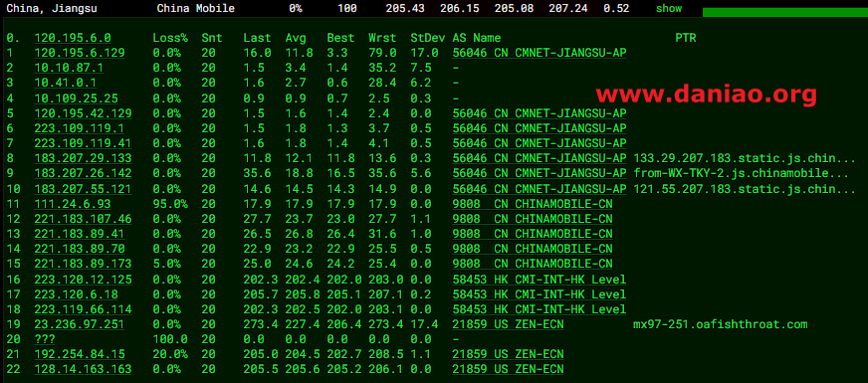Image resolution: width=868 pixels, height=383 pixels.
Task: Open AS link 58453 CMI-INT-HK in hop 18
Action: (540, 308)
